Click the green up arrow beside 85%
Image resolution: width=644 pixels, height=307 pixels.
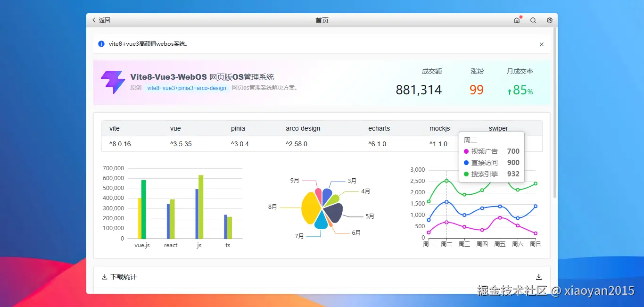(510, 92)
